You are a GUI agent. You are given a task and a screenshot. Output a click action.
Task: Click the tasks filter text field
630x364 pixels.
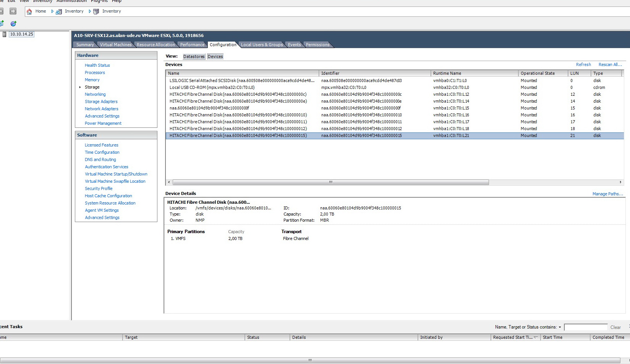coord(586,327)
